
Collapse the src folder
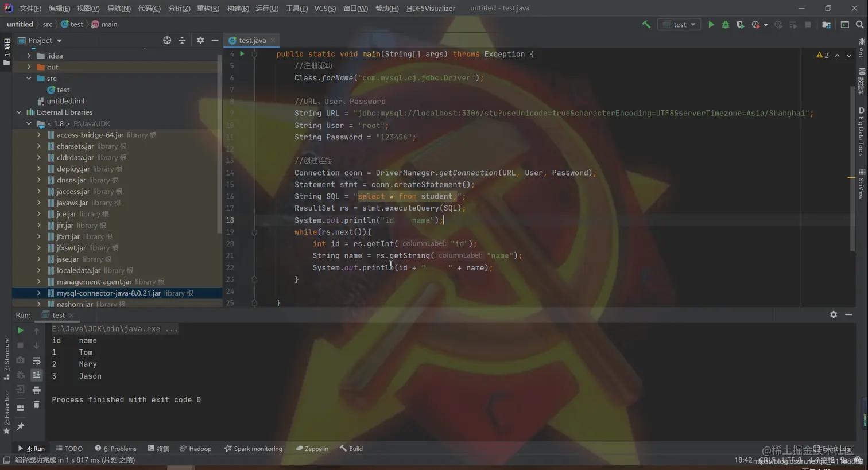click(x=29, y=78)
